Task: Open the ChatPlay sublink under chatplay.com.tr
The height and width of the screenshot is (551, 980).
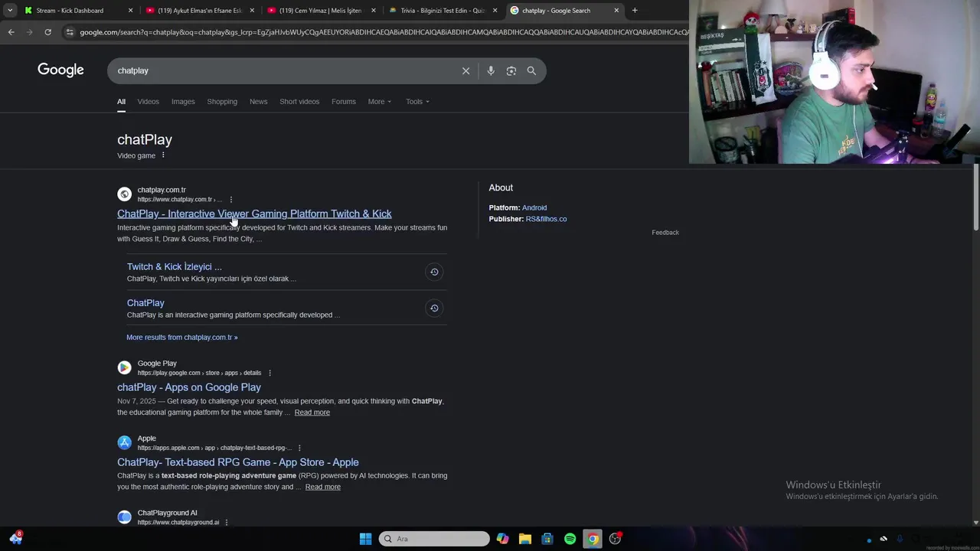Action: pos(145,303)
